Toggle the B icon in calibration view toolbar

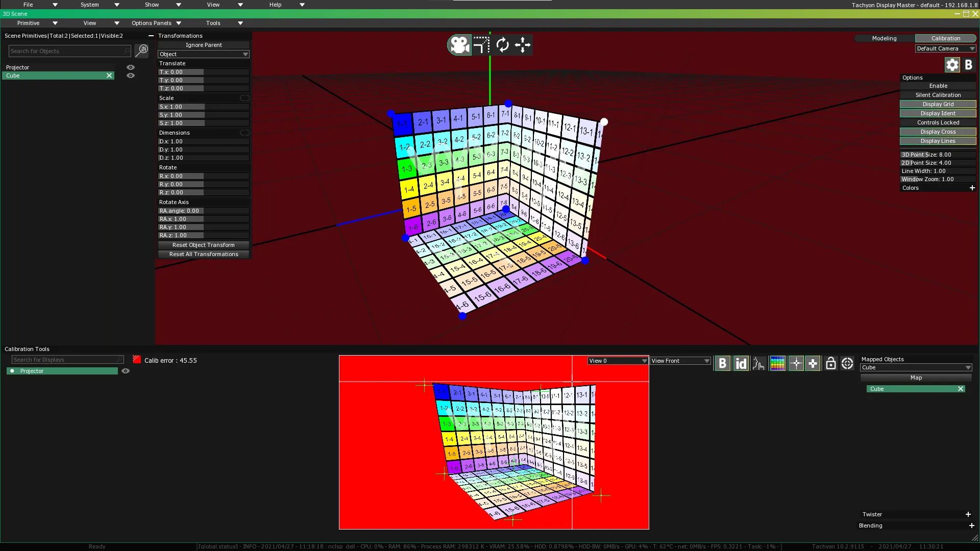722,363
